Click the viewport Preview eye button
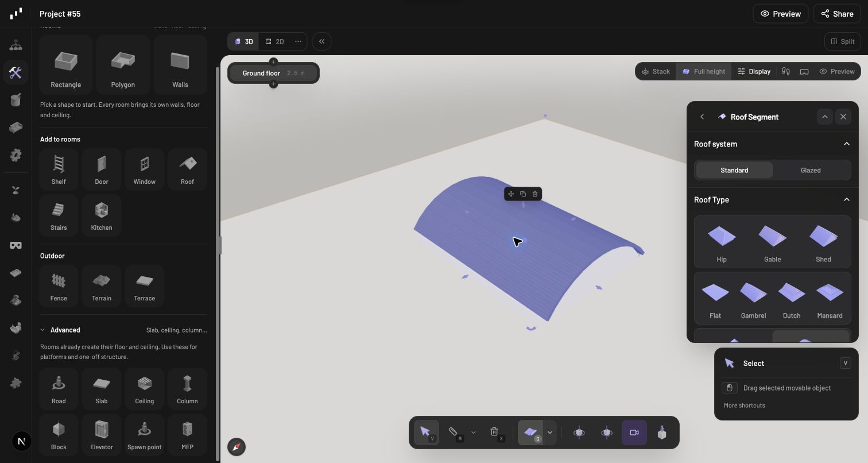868x463 pixels. [837, 71]
